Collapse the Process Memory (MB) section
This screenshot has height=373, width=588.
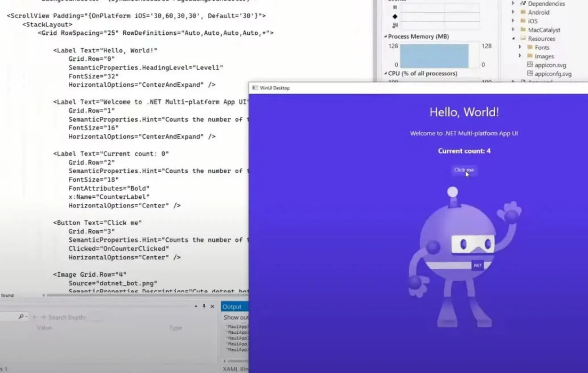coord(386,36)
